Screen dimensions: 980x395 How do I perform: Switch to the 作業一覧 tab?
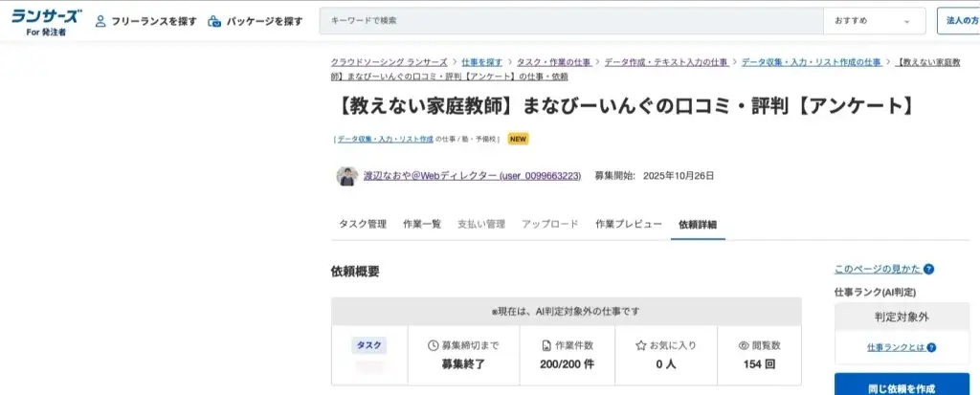[422, 225]
